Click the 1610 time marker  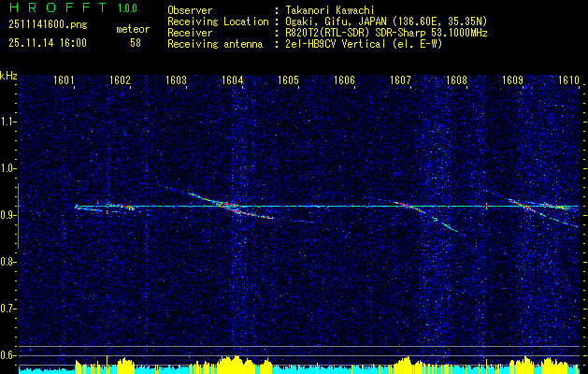click(568, 80)
